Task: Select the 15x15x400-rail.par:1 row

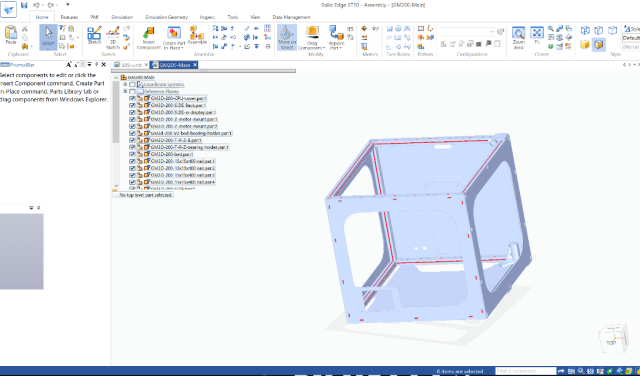Action: (x=183, y=161)
